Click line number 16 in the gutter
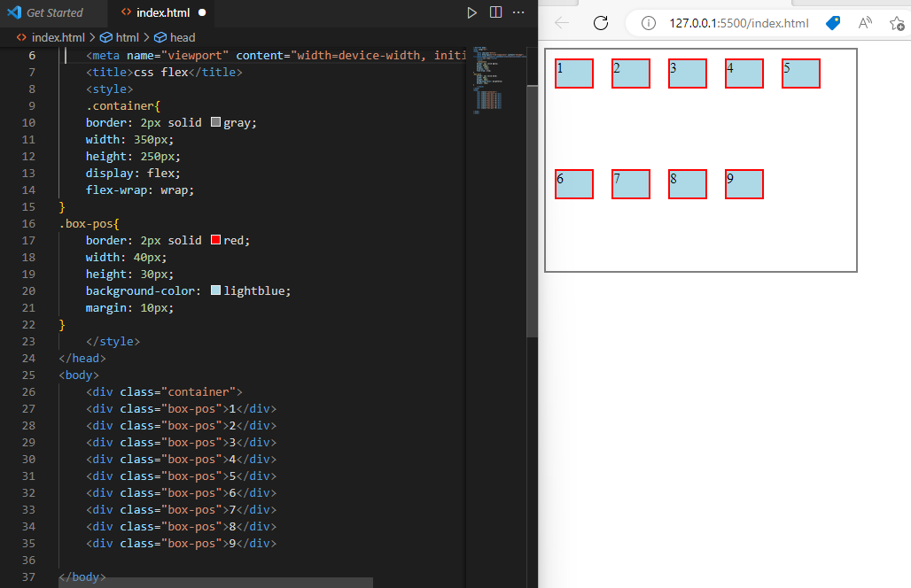This screenshot has height=588, width=911. (28, 223)
